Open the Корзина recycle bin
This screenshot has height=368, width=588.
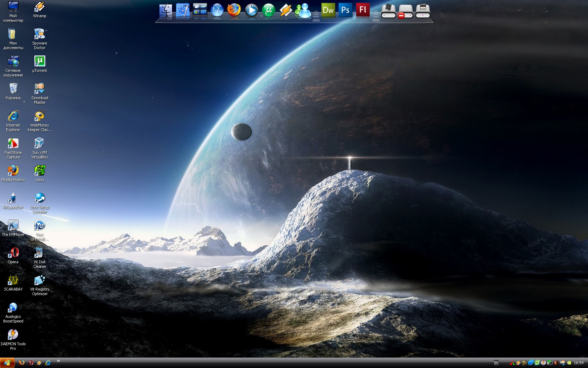coord(13,91)
